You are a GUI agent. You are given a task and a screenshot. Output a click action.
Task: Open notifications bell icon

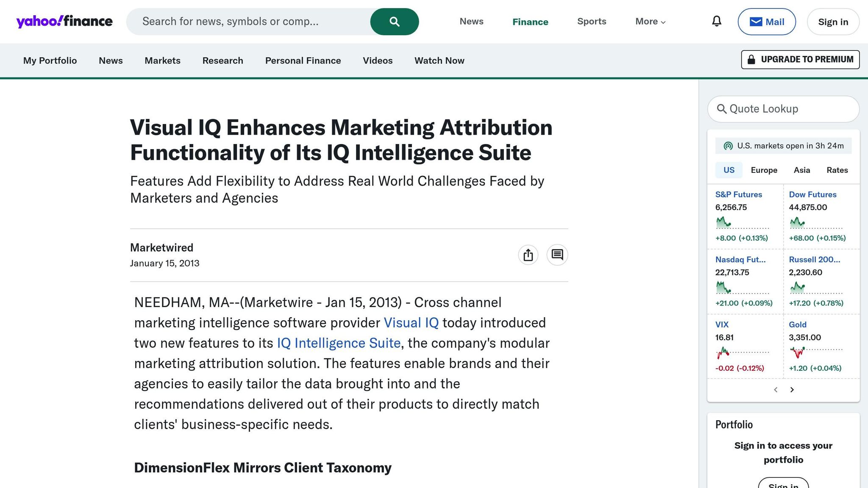pos(717,21)
